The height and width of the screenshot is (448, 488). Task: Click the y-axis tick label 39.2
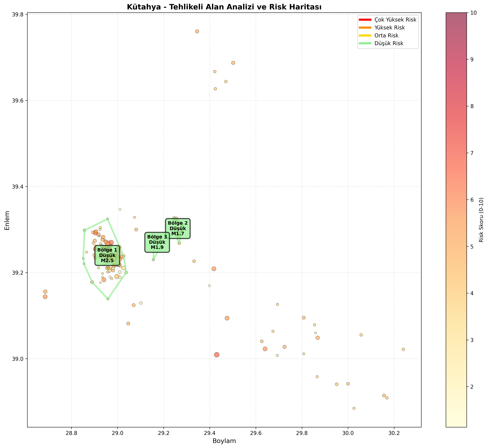coord(18,273)
